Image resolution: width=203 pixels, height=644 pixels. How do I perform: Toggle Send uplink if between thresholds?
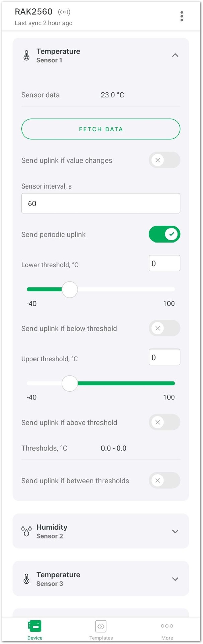pos(164,480)
